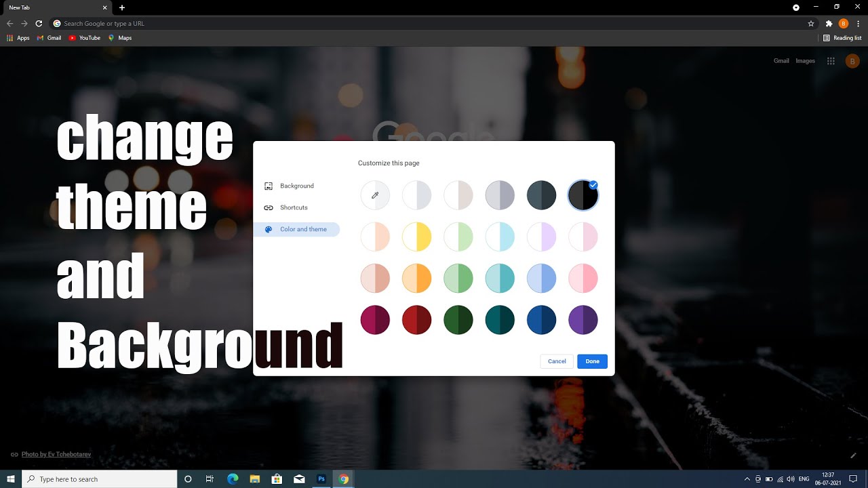868x488 pixels.
Task: Open the Cortana circle icon
Action: tap(188, 479)
